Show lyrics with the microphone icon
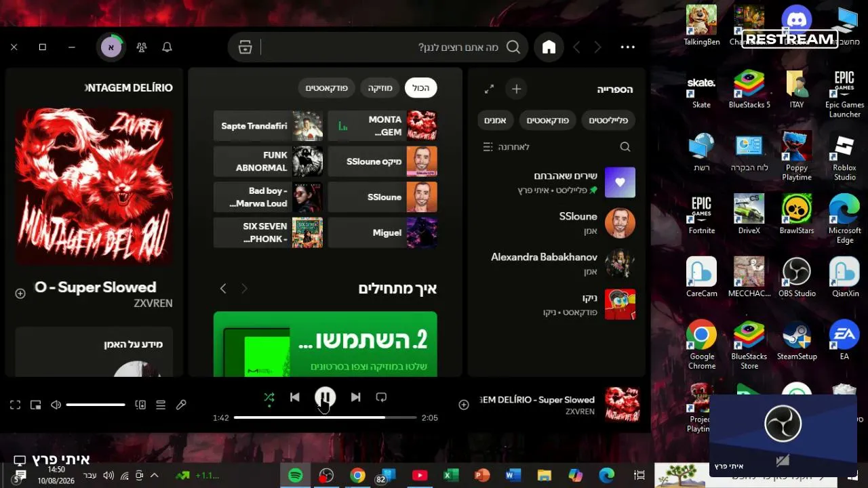868x488 pixels. [x=181, y=405]
